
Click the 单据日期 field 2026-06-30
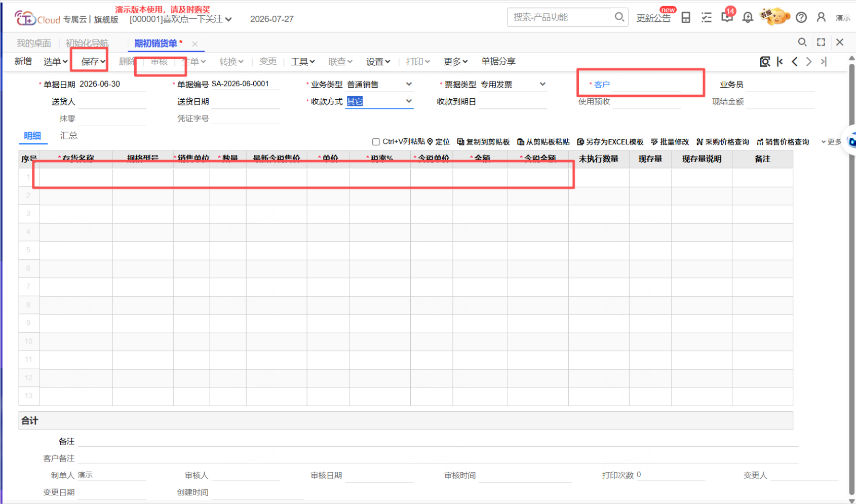click(112, 84)
